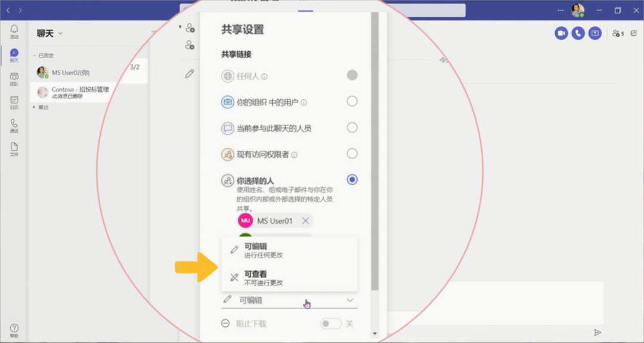The height and width of the screenshot is (343, 644).
Task: Select the 现有访问权限者 radio button
Action: coord(352,154)
